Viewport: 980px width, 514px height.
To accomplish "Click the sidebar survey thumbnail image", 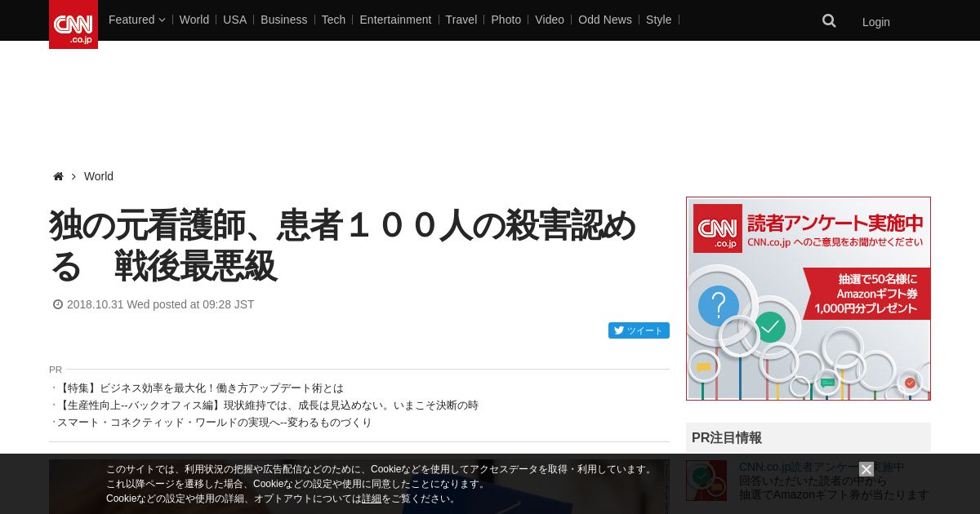I will pyautogui.click(x=706, y=481).
